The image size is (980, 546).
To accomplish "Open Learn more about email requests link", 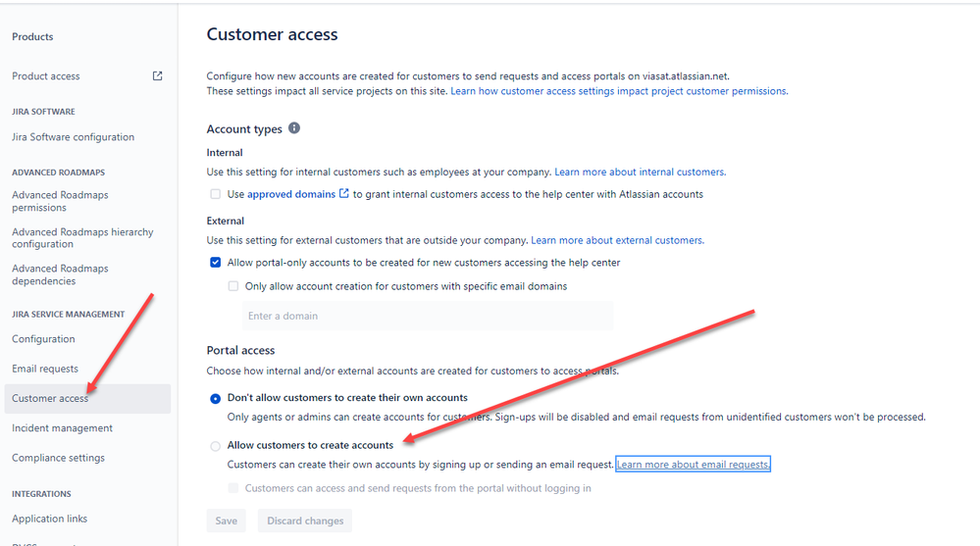I will pyautogui.click(x=693, y=465).
